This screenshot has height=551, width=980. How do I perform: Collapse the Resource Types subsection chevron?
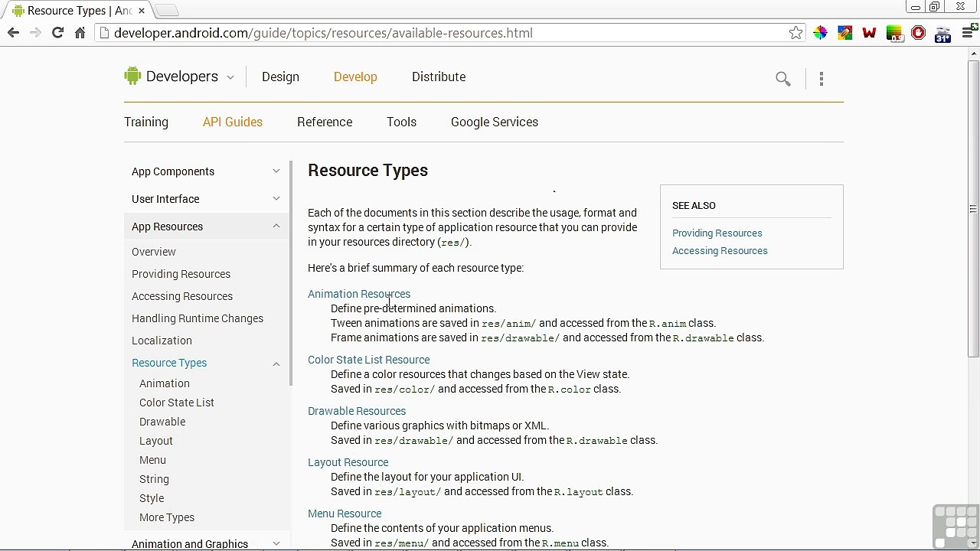[x=276, y=364]
